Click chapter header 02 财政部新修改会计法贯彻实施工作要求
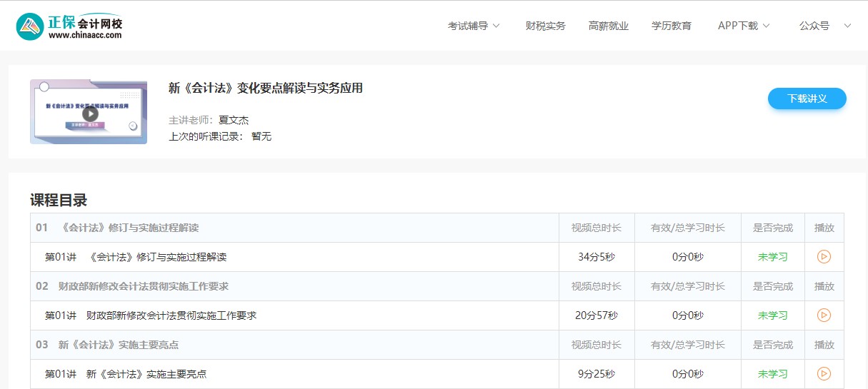 pos(132,286)
